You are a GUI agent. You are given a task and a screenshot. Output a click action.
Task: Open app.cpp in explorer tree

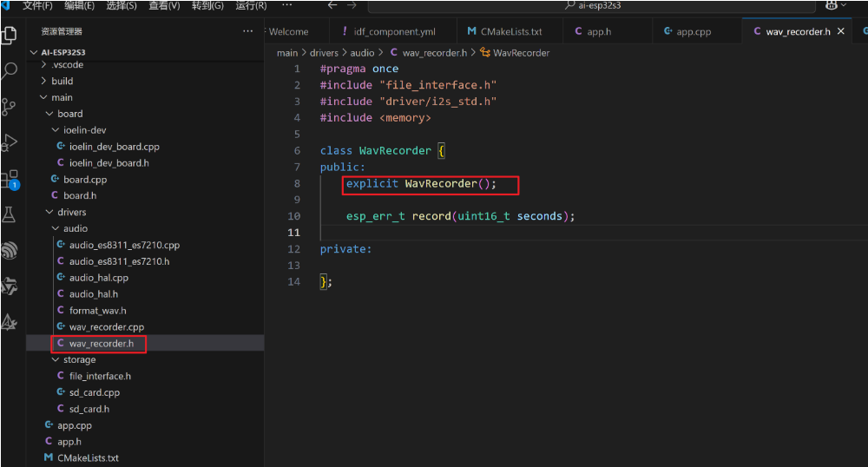pyautogui.click(x=145, y=425)
